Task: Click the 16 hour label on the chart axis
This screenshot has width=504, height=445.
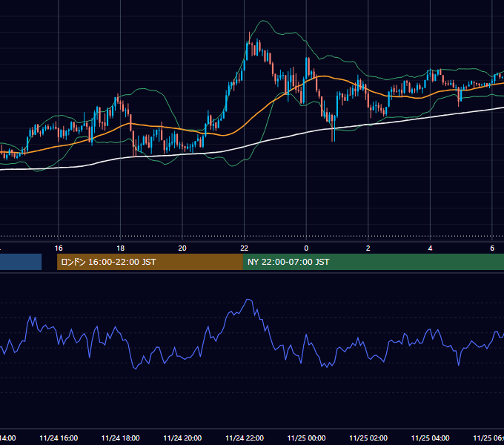Action: (x=59, y=248)
